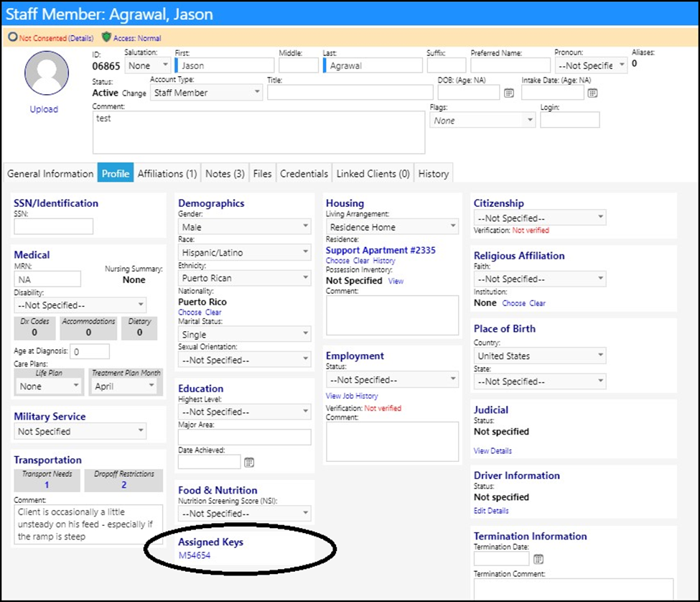Image resolution: width=700 pixels, height=602 pixels.
Task: Click the Residence History link
Action: (x=384, y=260)
